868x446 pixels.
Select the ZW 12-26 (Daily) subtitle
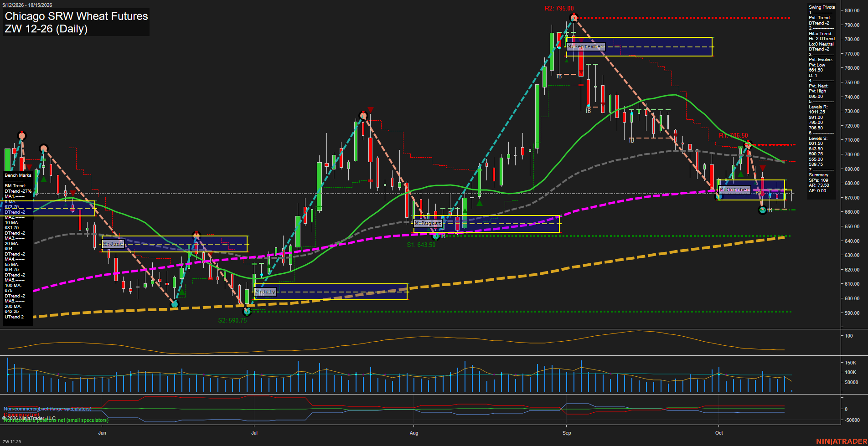[x=46, y=29]
